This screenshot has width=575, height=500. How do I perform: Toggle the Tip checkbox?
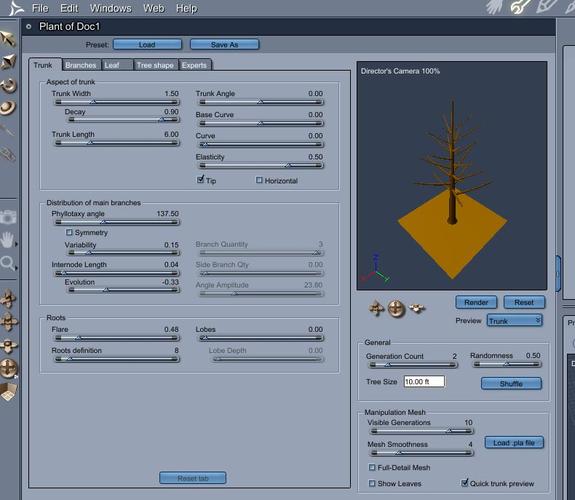pyautogui.click(x=200, y=180)
